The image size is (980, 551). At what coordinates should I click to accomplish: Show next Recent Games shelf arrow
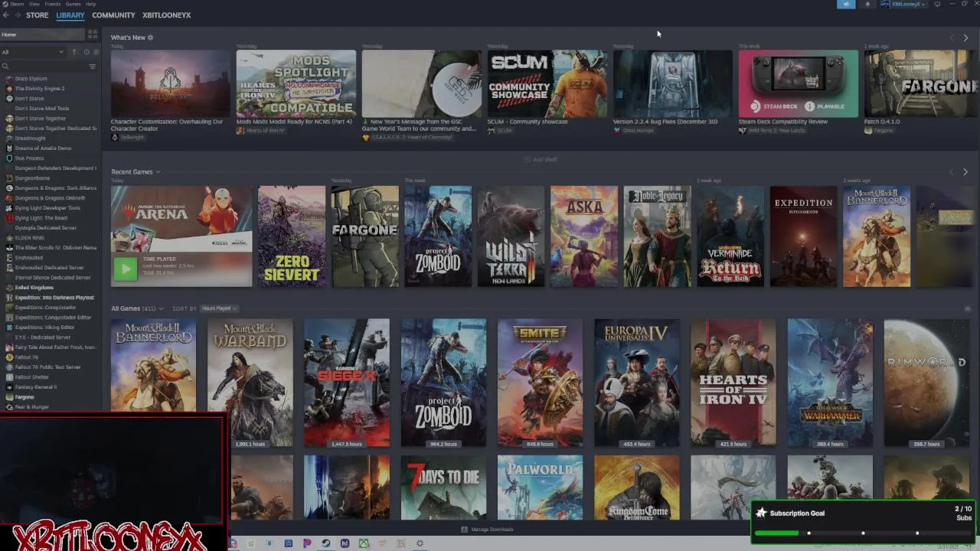tap(965, 172)
